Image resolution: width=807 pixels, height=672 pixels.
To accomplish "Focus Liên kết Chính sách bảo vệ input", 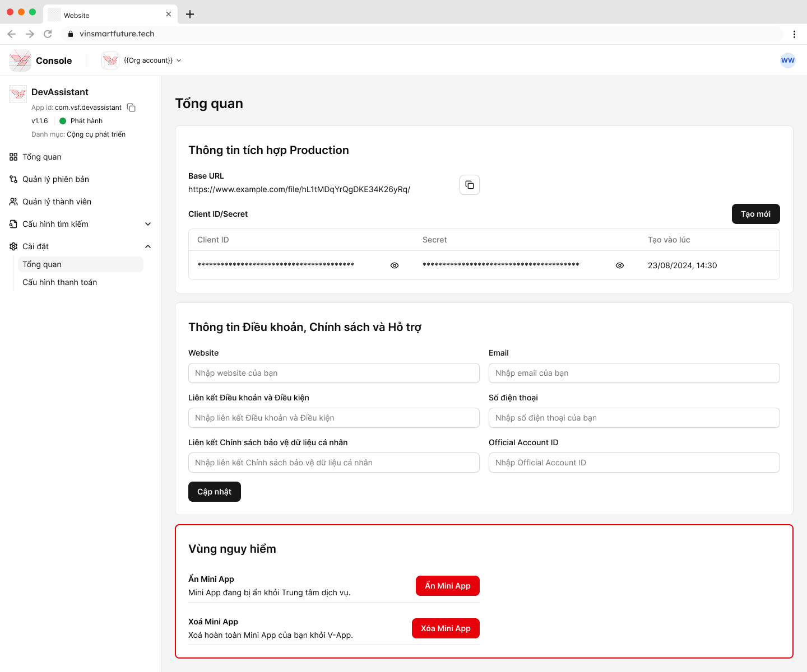I will (x=334, y=463).
